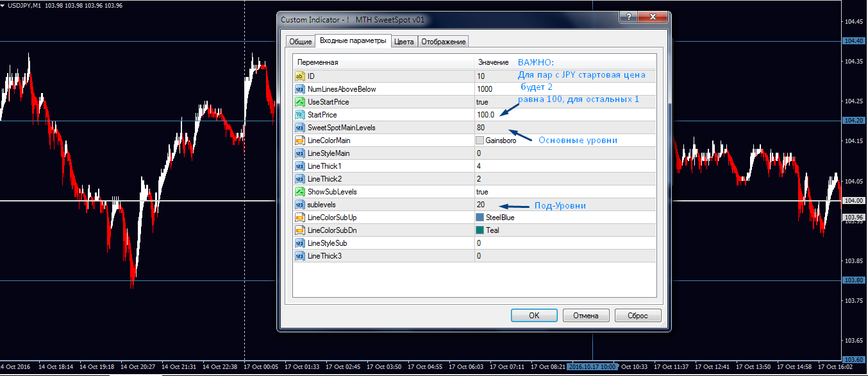This screenshot has width=868, height=376.
Task: Click the Teal color swatch
Action: point(480,230)
